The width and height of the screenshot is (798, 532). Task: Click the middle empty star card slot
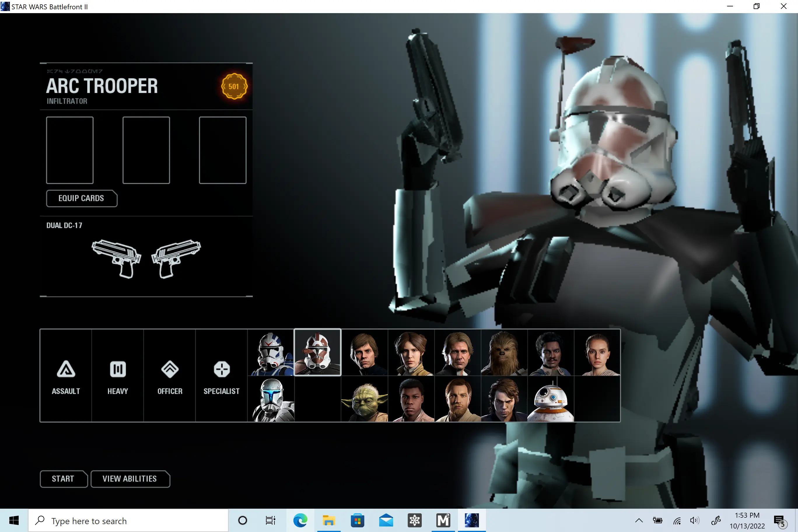coord(146,150)
